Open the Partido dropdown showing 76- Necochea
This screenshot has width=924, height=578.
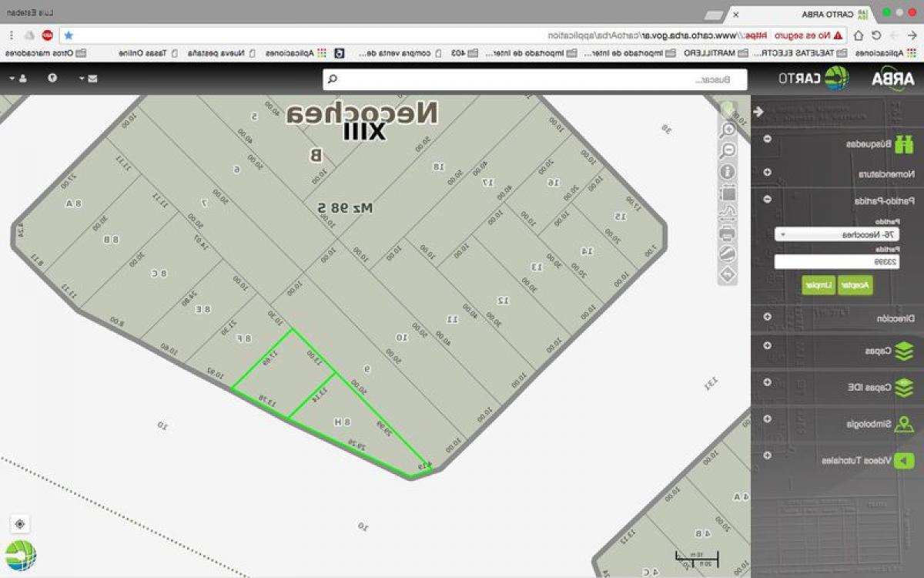837,234
